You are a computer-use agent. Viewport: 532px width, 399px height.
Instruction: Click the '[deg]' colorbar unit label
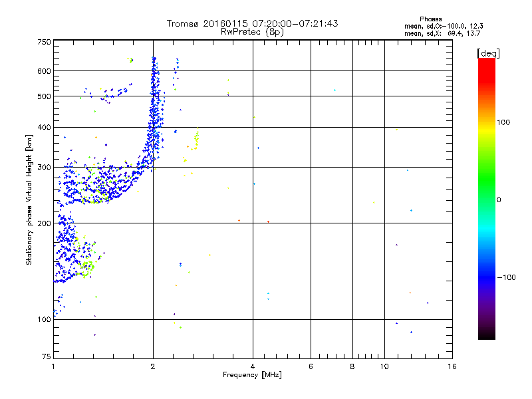[x=488, y=54]
